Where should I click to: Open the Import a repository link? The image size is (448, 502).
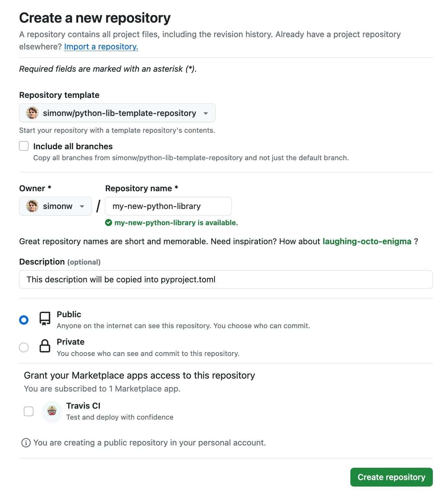(101, 47)
